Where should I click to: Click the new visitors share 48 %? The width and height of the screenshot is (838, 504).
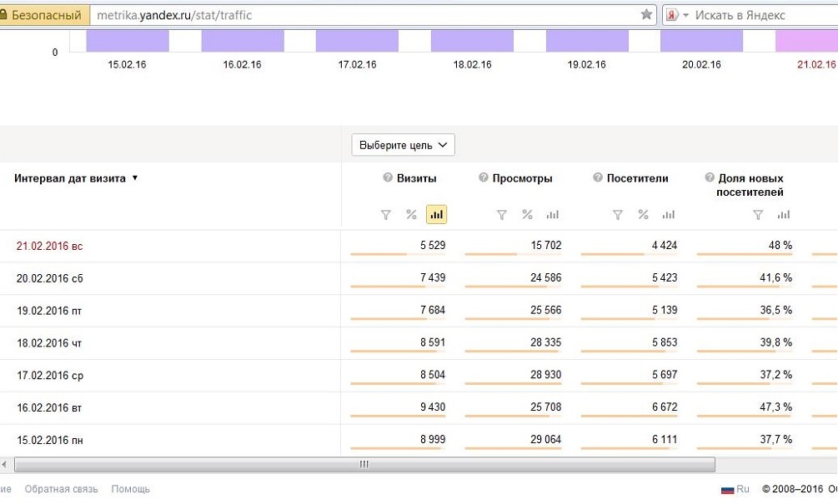780,245
